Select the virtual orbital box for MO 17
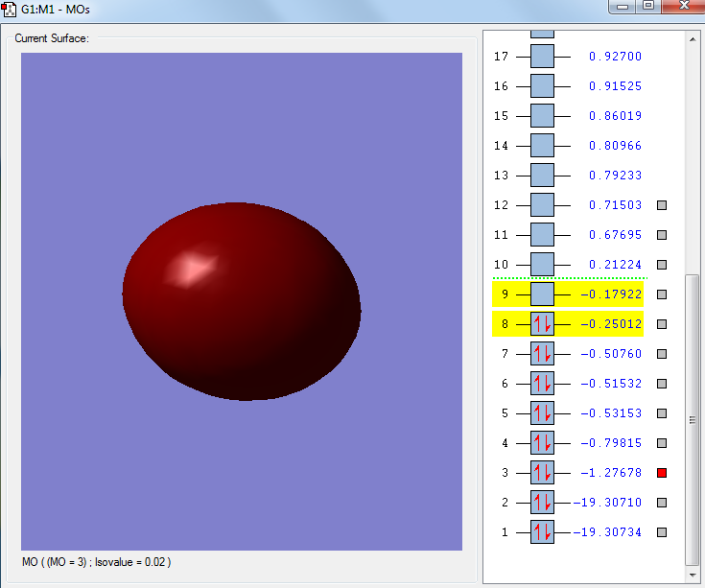Screen dimensions: 705x588 click(x=542, y=57)
